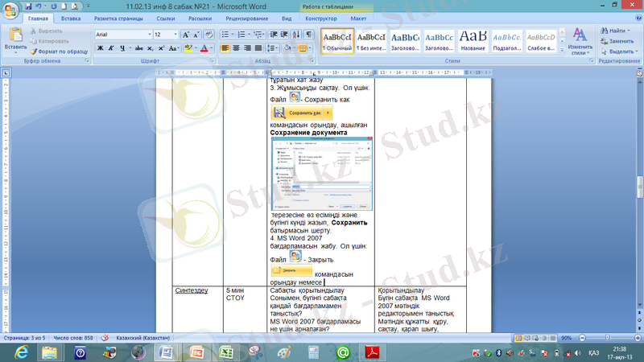The image size is (644, 362).
Task: Click the zoom slider in status bar
Action: (603, 338)
